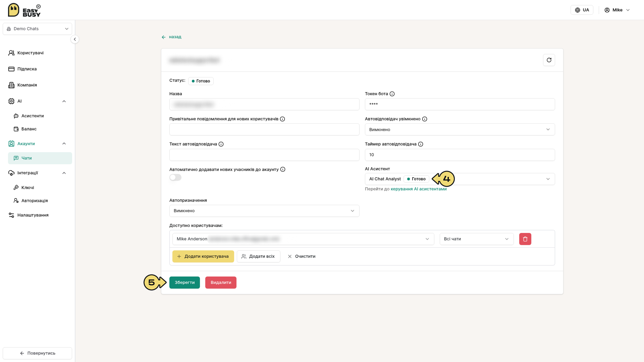Click the Компанія building icon in the sidebar
644x362 pixels.
[x=11, y=85]
